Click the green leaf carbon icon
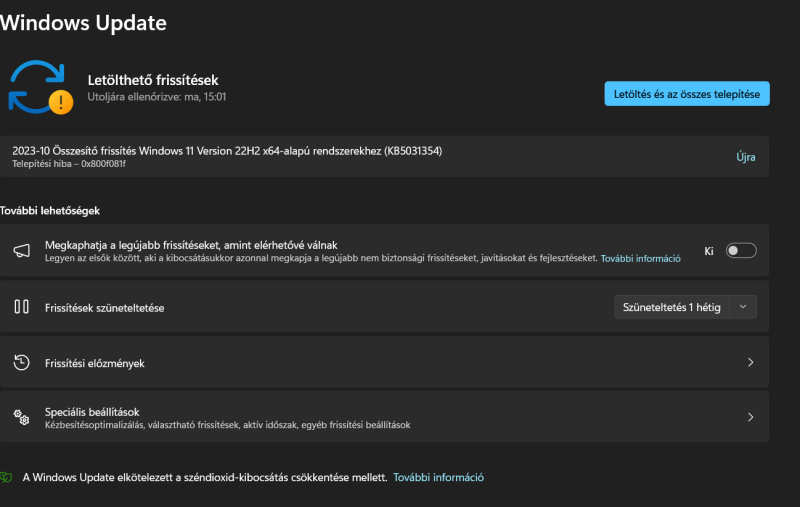The height and width of the screenshot is (507, 800). pos(6,477)
